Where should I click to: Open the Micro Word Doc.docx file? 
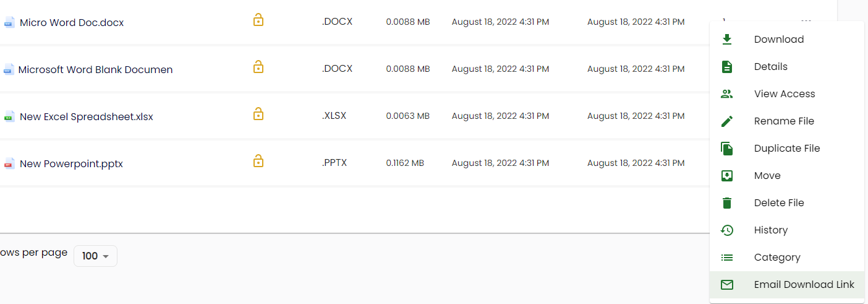click(x=72, y=22)
